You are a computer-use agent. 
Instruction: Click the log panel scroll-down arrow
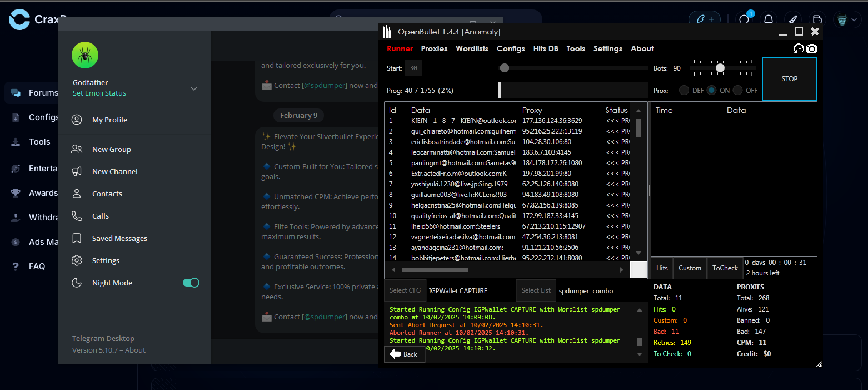pos(639,354)
